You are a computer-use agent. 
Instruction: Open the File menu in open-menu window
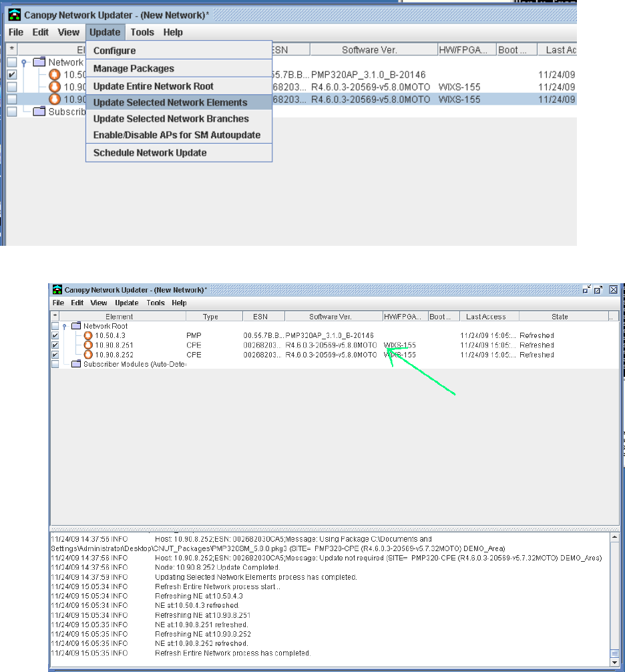click(16, 32)
